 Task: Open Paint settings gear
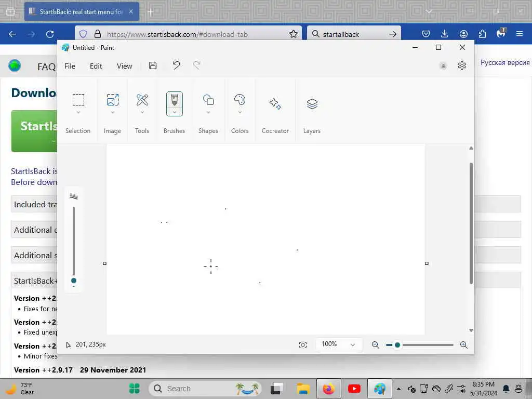pyautogui.click(x=462, y=65)
